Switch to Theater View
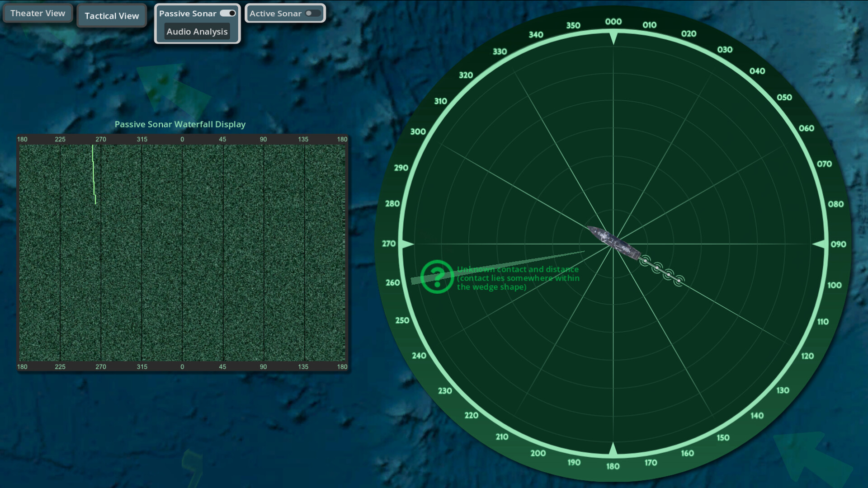 tap(38, 13)
